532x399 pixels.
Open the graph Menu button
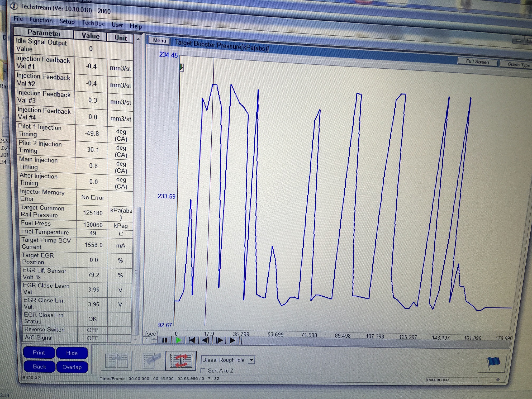coord(159,41)
